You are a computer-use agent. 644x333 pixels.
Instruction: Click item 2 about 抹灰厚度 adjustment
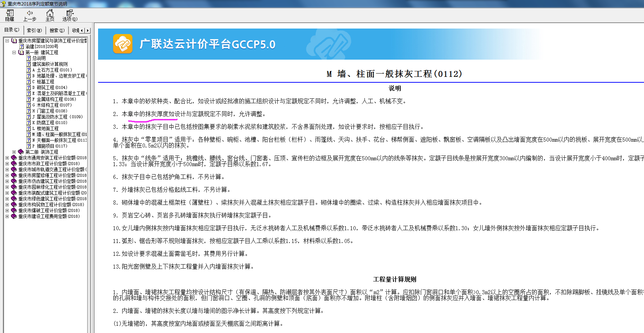click(x=189, y=114)
